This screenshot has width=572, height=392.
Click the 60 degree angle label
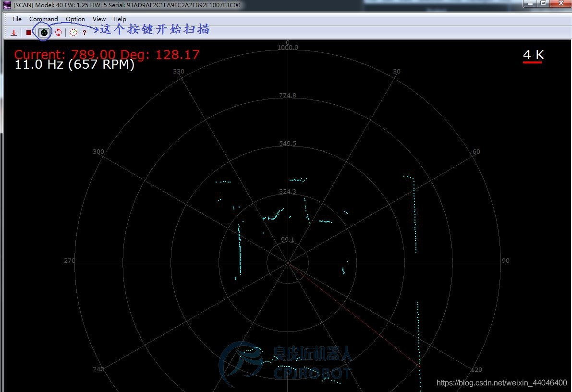476,151
